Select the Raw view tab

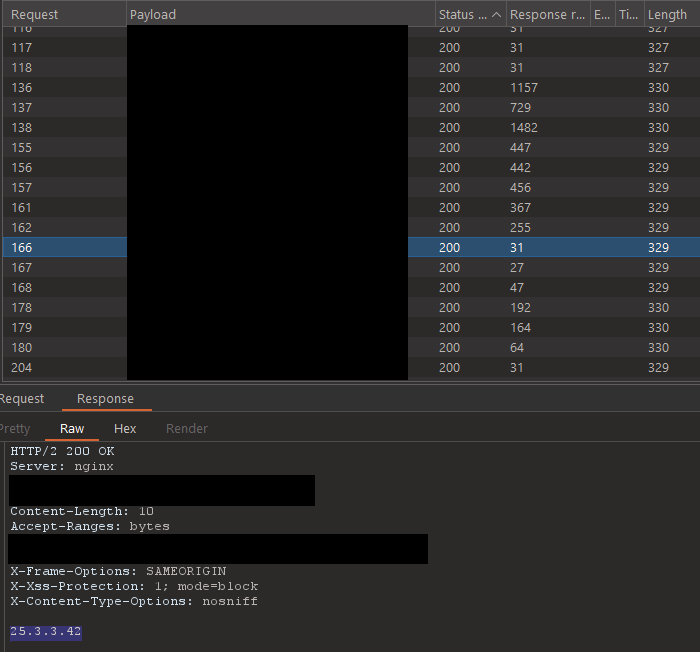[x=72, y=429]
